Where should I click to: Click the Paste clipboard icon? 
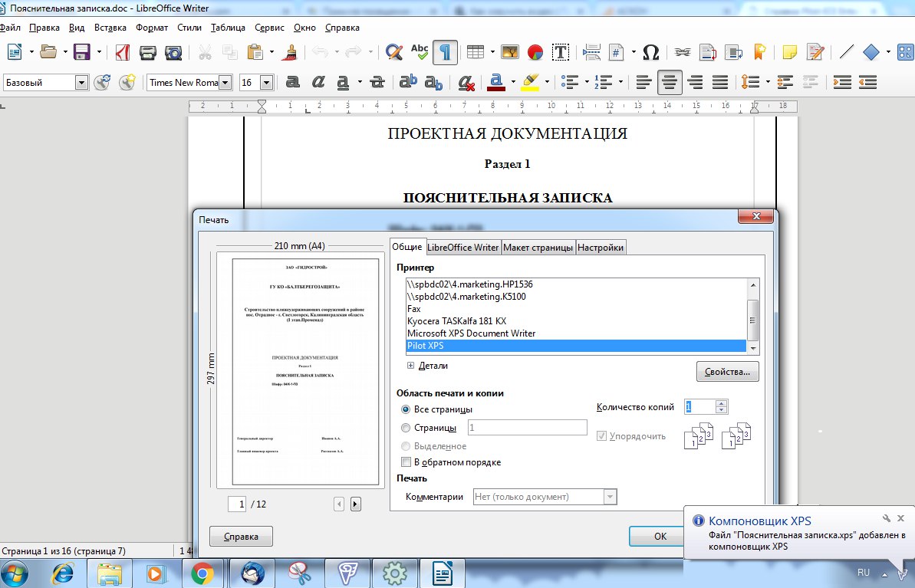pyautogui.click(x=255, y=52)
